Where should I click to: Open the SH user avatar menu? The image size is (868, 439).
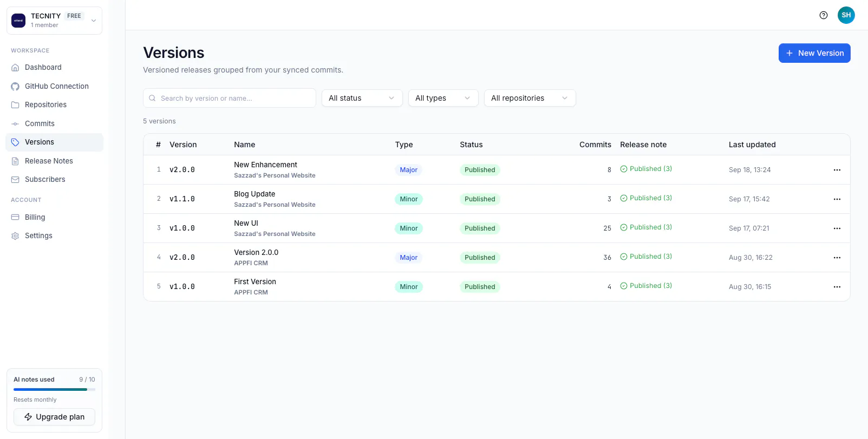[x=846, y=15]
